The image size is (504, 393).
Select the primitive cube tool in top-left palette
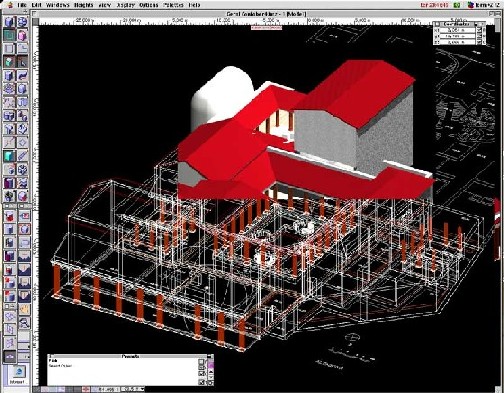click(x=9, y=22)
